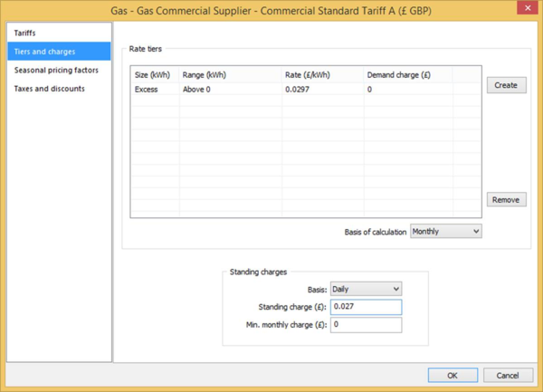Click the Rate (£/kWh) column header
Viewport: 543px width, 392px height.
coord(322,74)
